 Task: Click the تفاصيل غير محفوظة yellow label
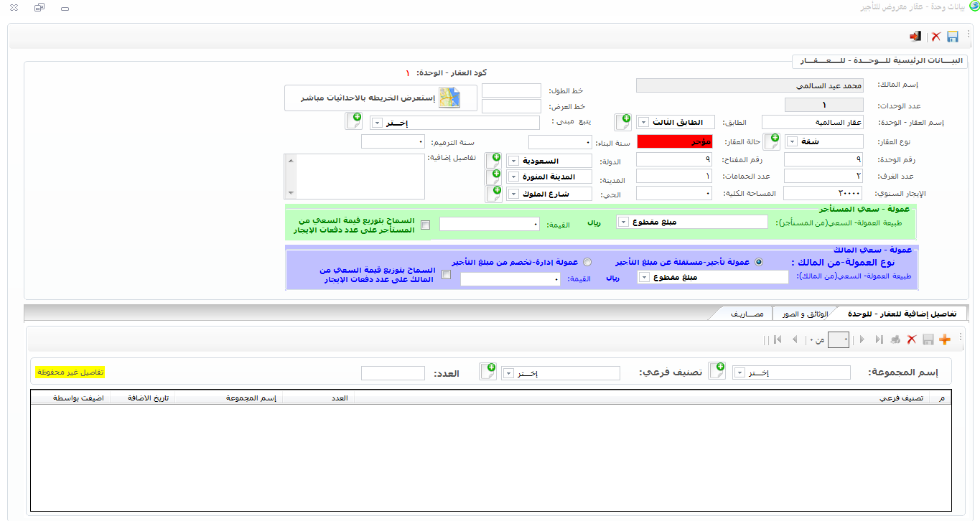(70, 372)
